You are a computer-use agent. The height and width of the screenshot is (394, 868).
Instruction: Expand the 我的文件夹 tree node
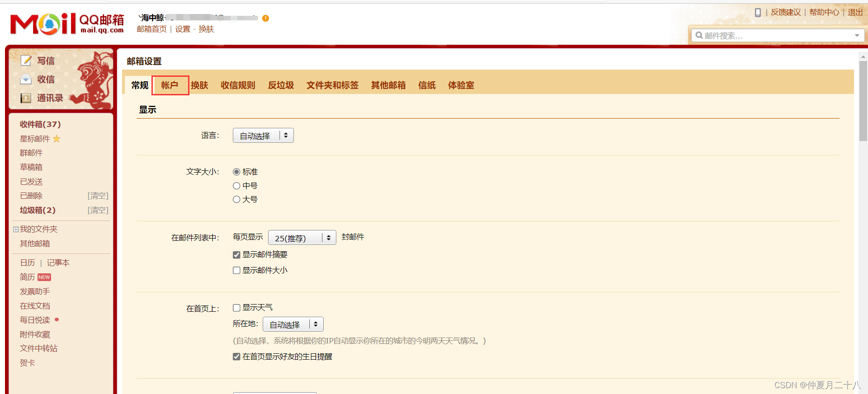16,230
